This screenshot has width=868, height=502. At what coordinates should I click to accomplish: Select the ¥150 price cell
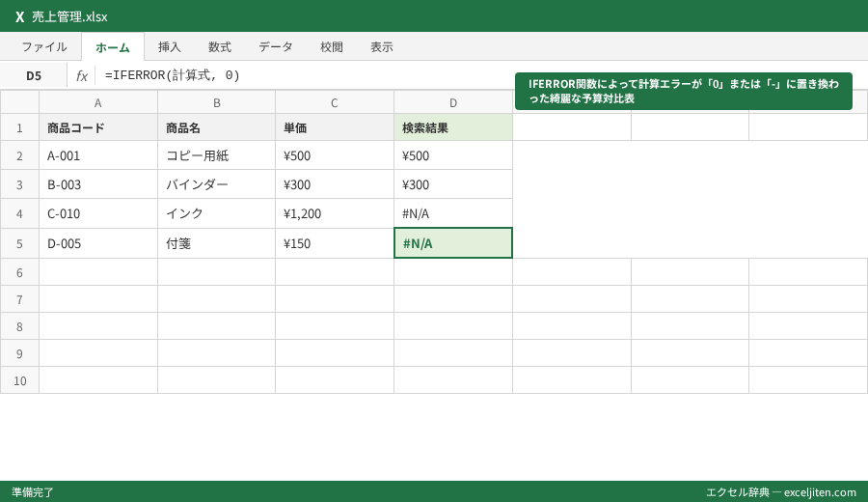coord(335,243)
